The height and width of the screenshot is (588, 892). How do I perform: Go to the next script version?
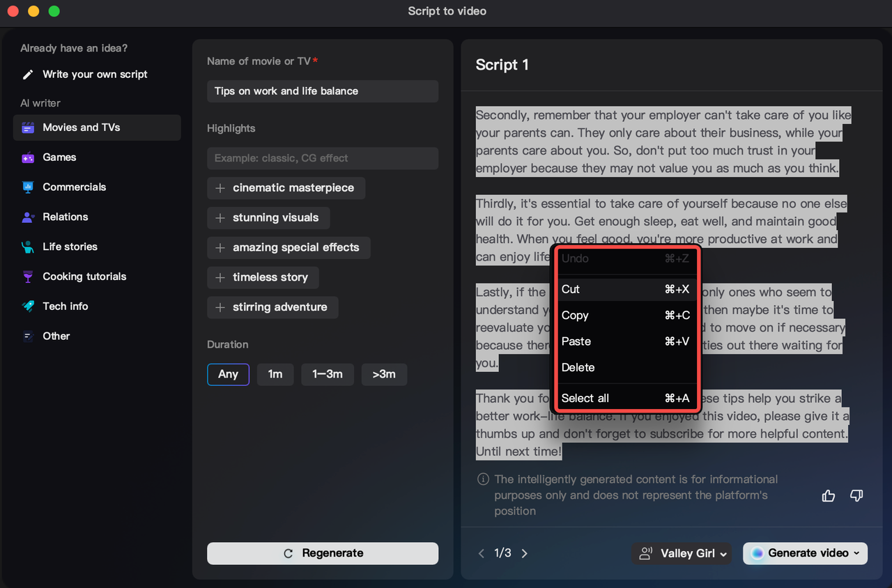pos(525,553)
